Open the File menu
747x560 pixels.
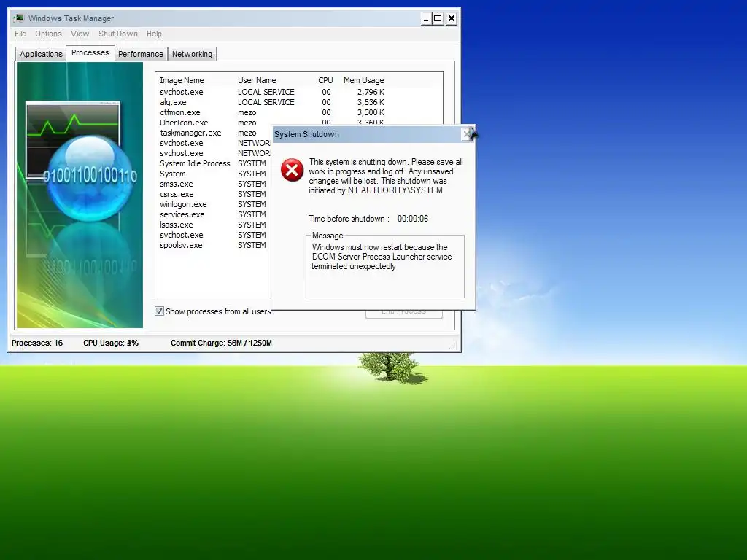click(x=20, y=34)
